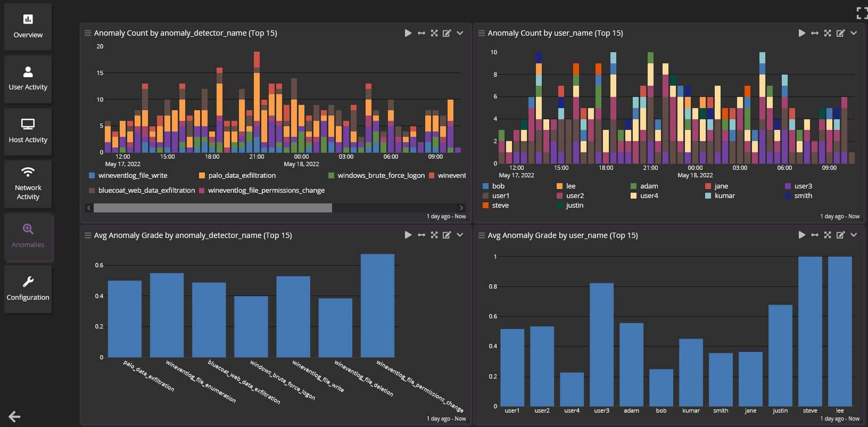Viewport: 868px width, 427px height.
Task: Expand Anomaly Count by user_name panel fullscreen
Action: click(828, 33)
